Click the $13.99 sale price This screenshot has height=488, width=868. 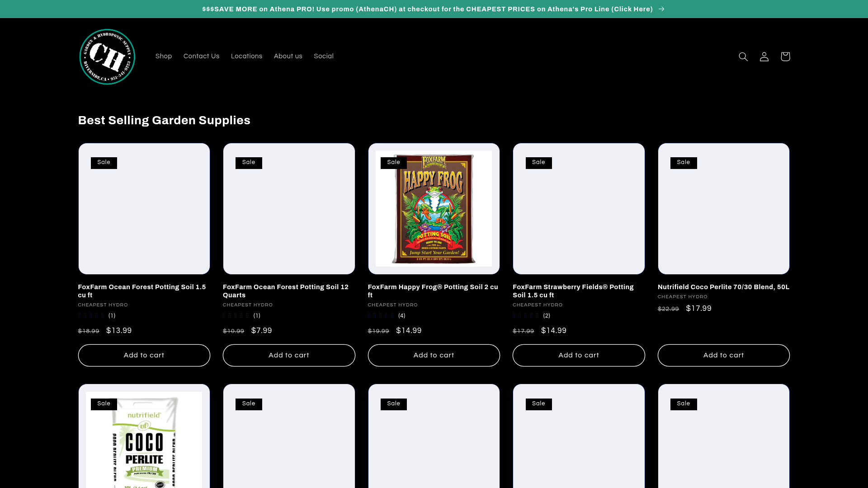pos(119,331)
